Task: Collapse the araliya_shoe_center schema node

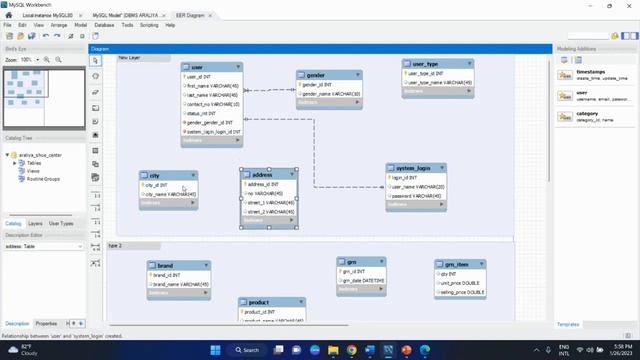Action: (7, 155)
